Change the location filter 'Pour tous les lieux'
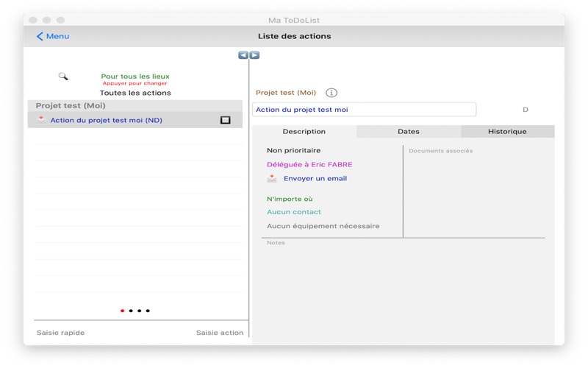Image resolution: width=588 pixels, height=368 pixels. (x=135, y=77)
